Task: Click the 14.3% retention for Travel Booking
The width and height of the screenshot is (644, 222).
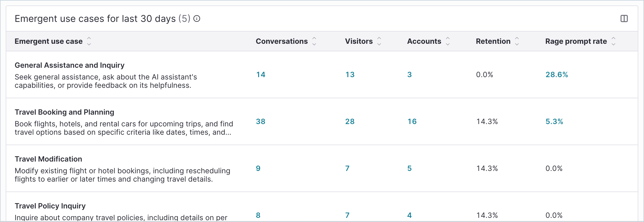Action: click(487, 121)
